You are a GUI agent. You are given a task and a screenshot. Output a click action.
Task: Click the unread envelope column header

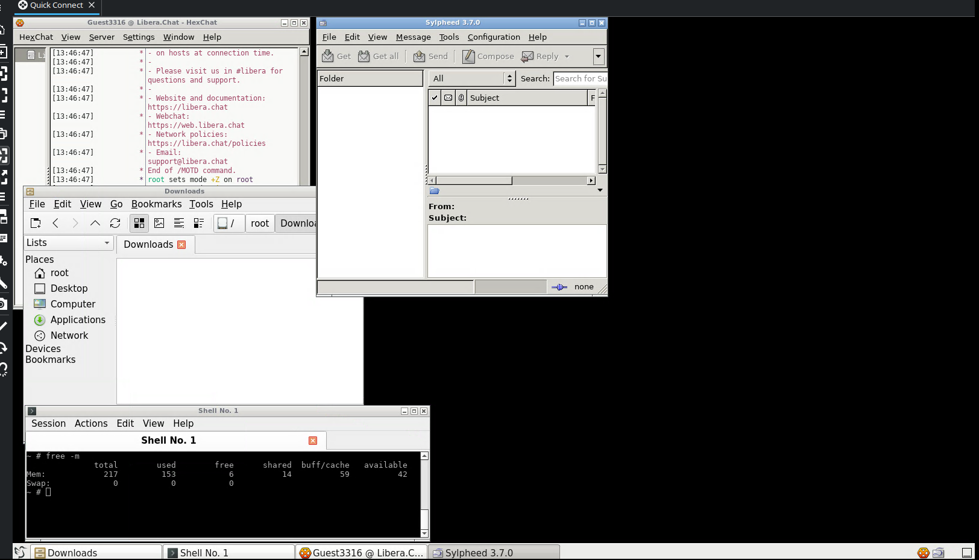448,98
